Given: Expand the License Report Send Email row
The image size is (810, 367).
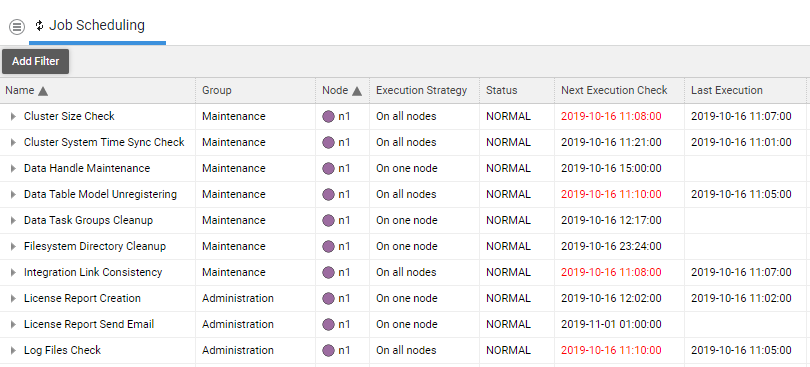Looking at the screenshot, I should coord(13,325).
